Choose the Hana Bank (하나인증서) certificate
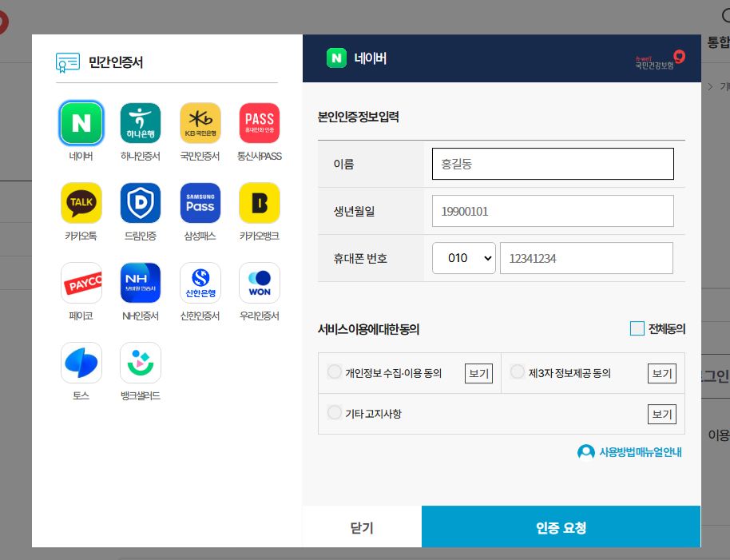The height and width of the screenshot is (560, 730). tap(141, 123)
